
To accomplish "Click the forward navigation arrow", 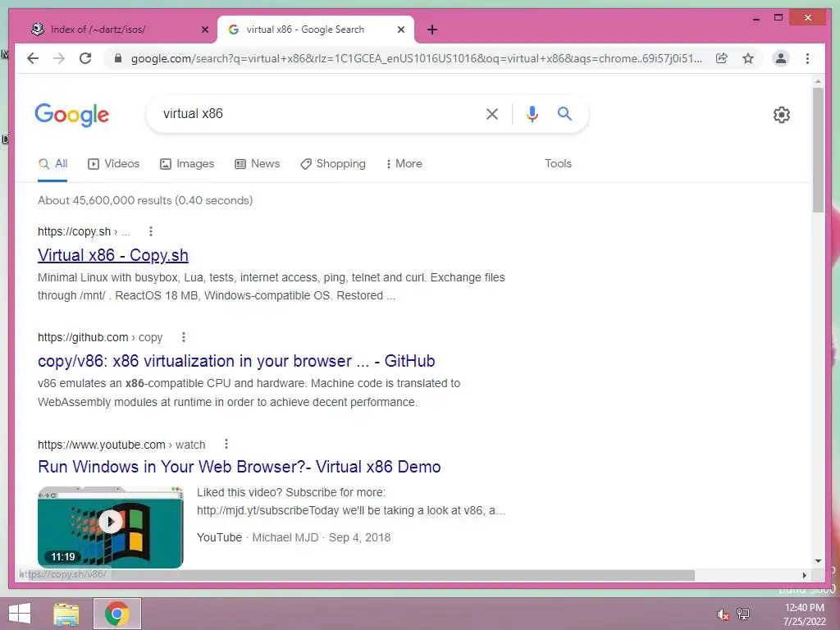I will pyautogui.click(x=59, y=58).
